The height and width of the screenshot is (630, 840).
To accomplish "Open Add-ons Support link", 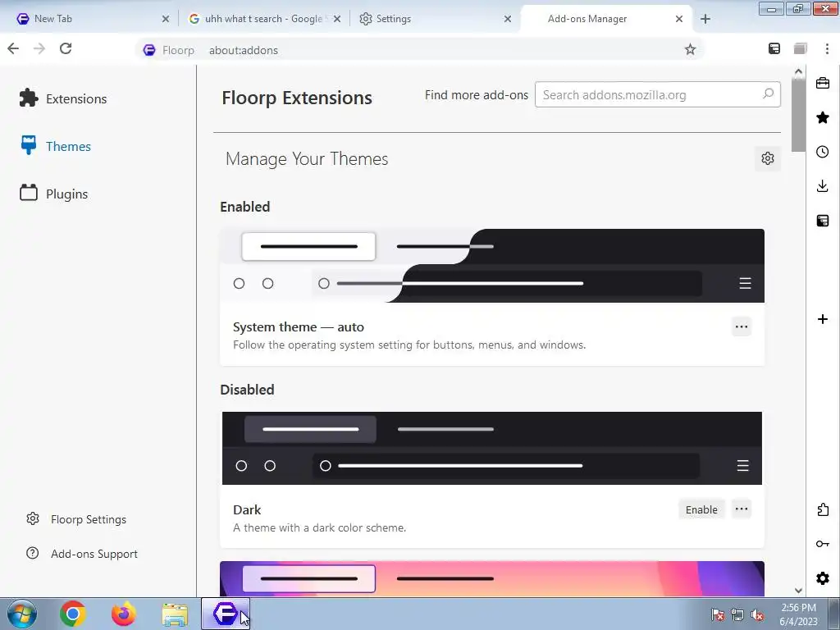I will point(82,554).
